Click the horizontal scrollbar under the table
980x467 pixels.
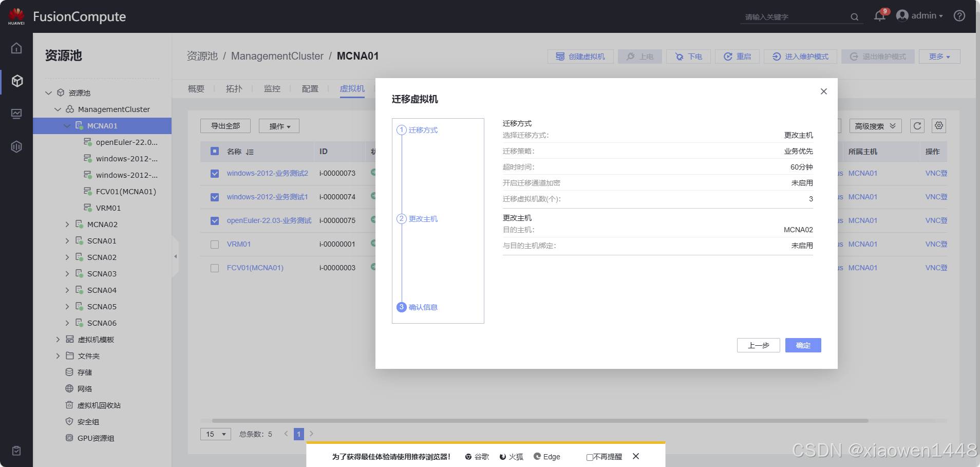coord(539,421)
